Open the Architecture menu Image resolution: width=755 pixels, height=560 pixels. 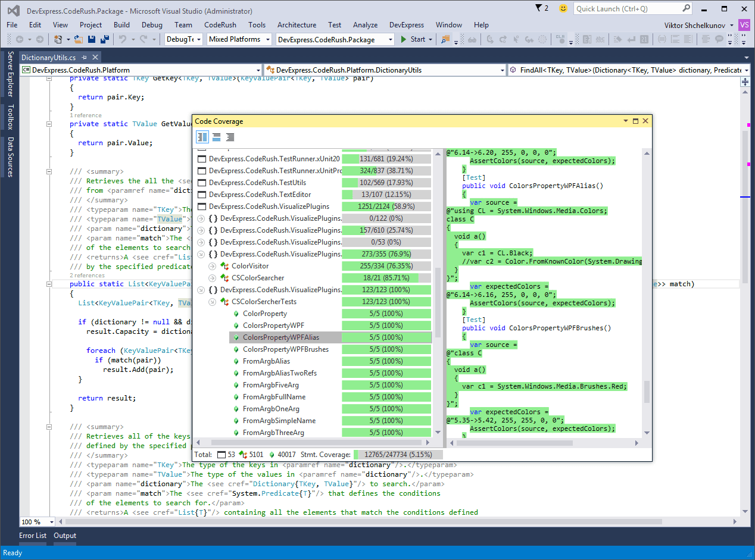click(x=297, y=24)
